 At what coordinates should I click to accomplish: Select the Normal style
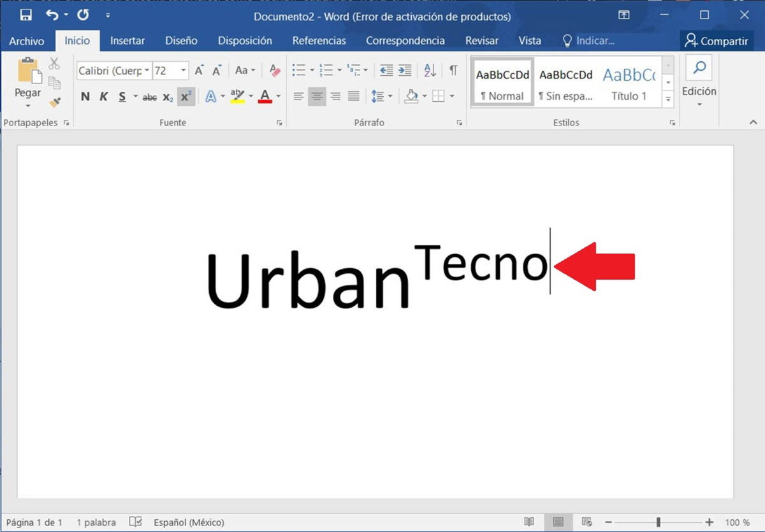click(502, 82)
